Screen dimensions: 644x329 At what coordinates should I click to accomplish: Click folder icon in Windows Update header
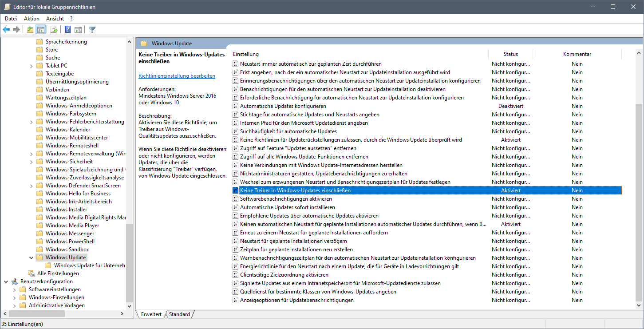click(144, 44)
